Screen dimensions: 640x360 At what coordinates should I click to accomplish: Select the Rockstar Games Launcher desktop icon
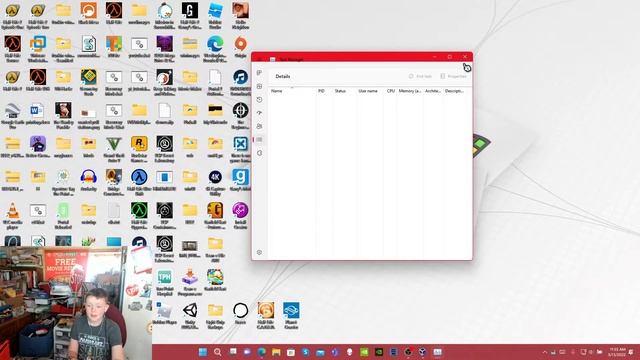[x=139, y=149]
